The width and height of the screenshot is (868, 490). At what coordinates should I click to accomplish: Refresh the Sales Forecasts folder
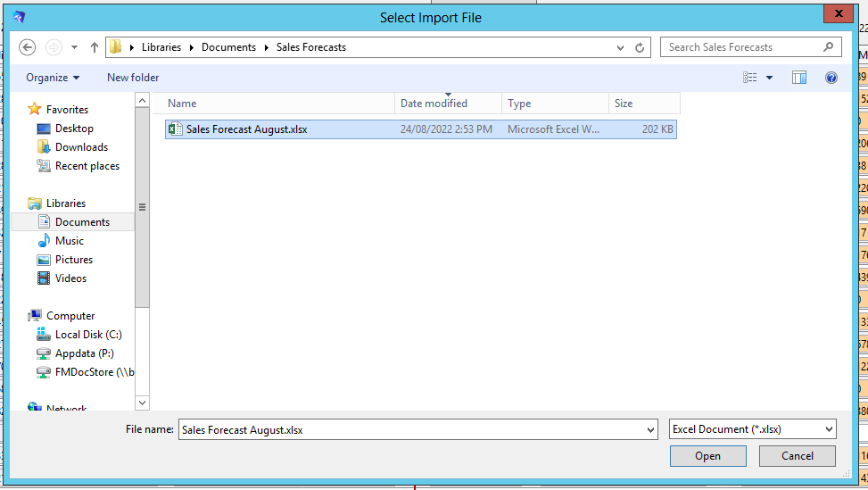point(640,47)
